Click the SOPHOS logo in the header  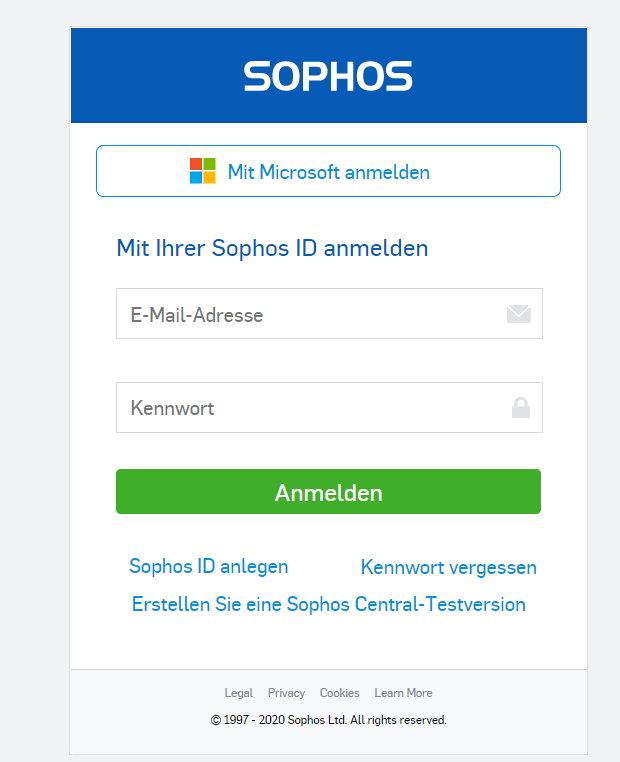(328, 76)
